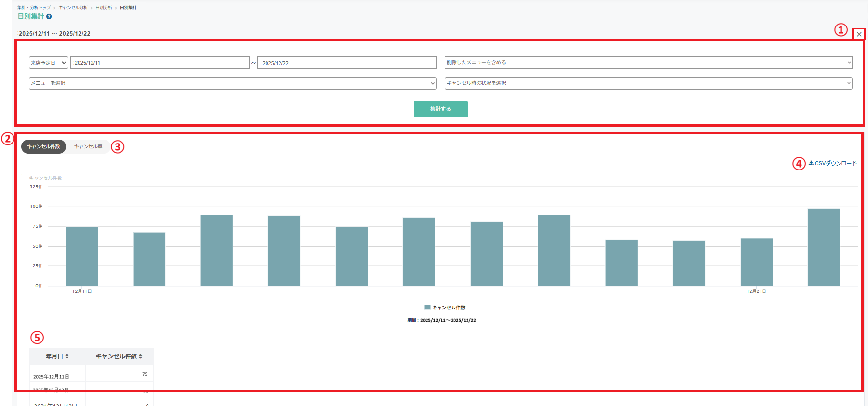This screenshot has height=406, width=868.
Task: Expand the メニューを選択 dropdown
Action: pyautogui.click(x=232, y=83)
